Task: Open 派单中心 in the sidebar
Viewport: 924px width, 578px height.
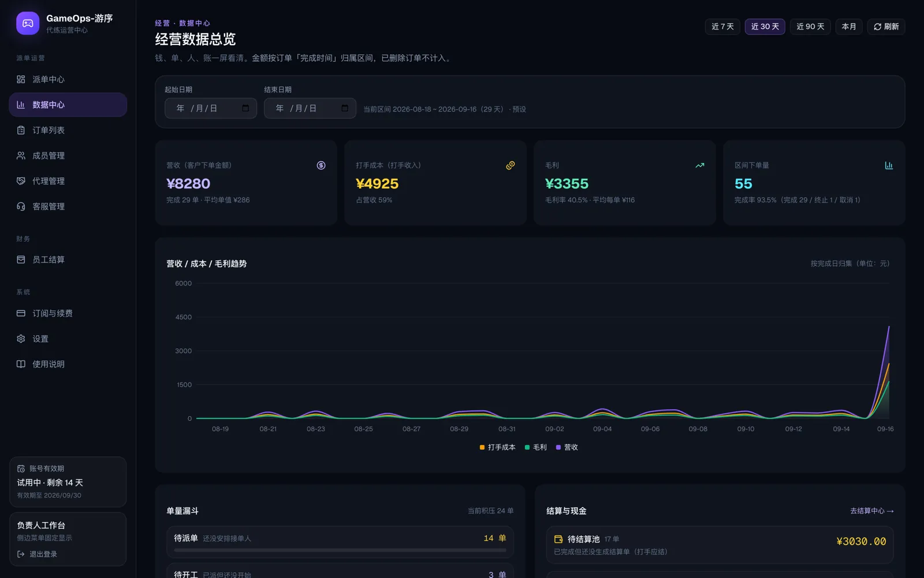Action: 68,79
